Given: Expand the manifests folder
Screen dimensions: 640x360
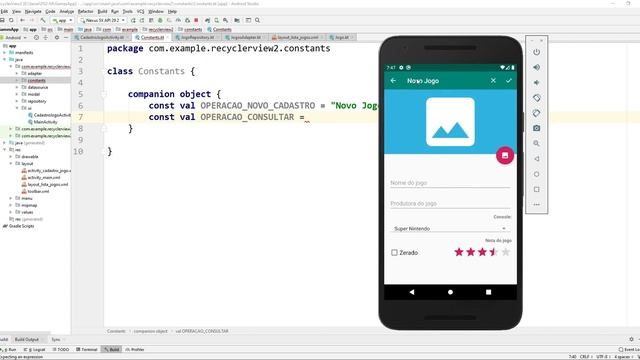Looking at the screenshot, I should coord(4,53).
